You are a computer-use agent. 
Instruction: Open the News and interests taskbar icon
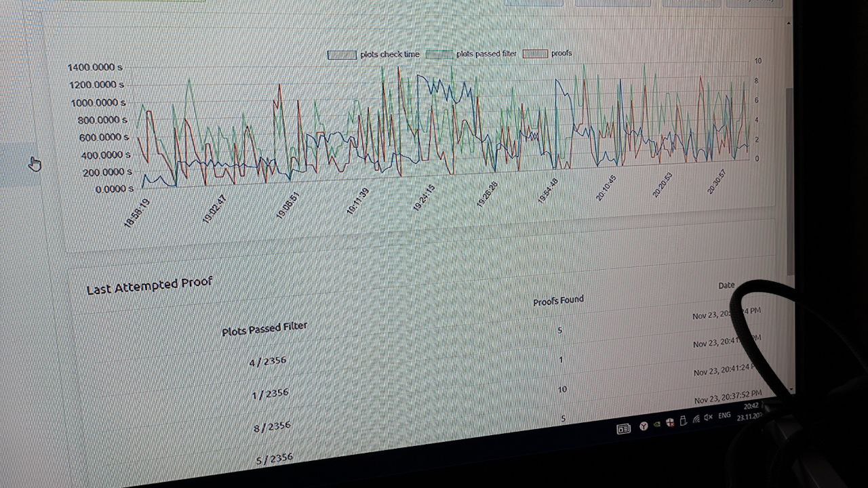623,428
